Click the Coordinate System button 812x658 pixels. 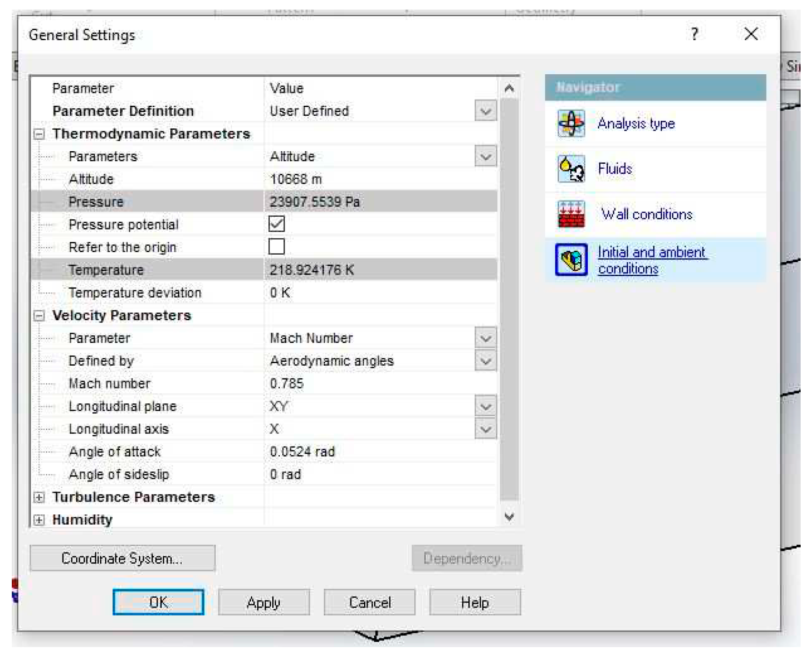[122, 558]
